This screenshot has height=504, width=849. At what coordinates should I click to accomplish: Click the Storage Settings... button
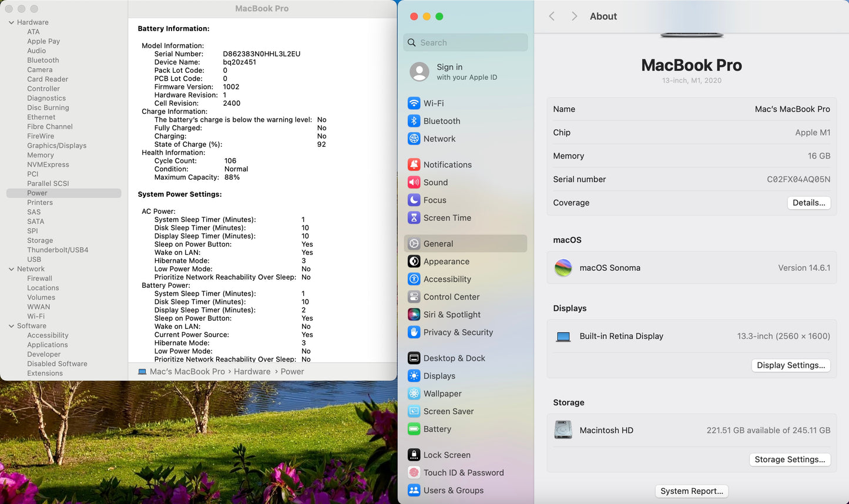point(789,459)
